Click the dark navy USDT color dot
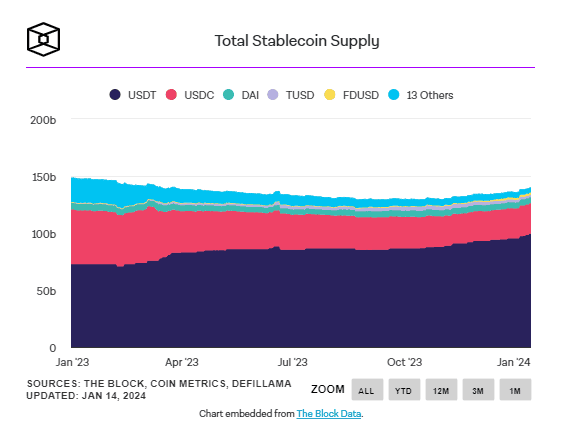 (115, 95)
